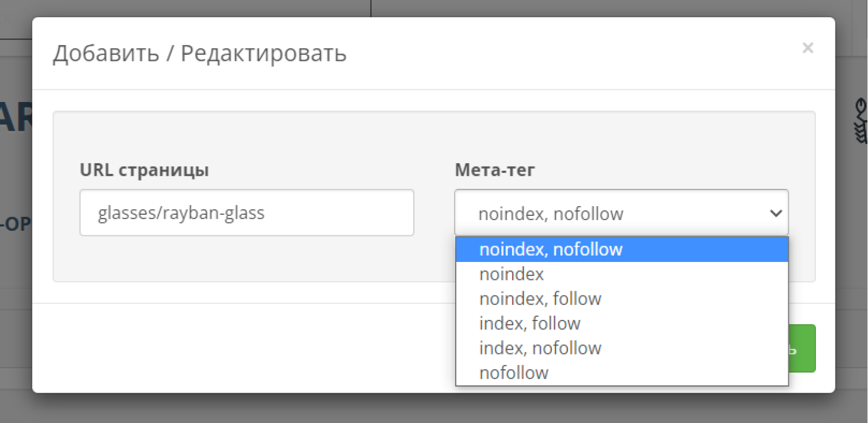The image size is (868, 423).
Task: Focus the URL страницы input field
Action: pyautogui.click(x=247, y=213)
